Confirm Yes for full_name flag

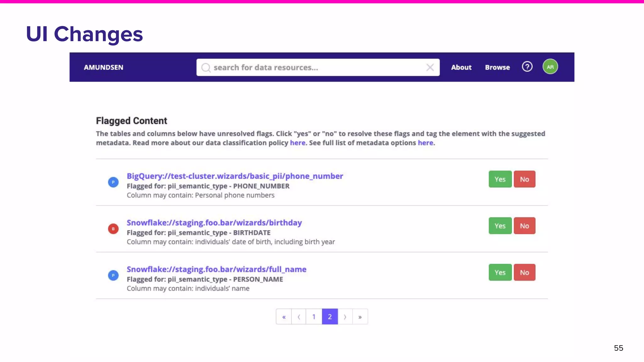500,272
